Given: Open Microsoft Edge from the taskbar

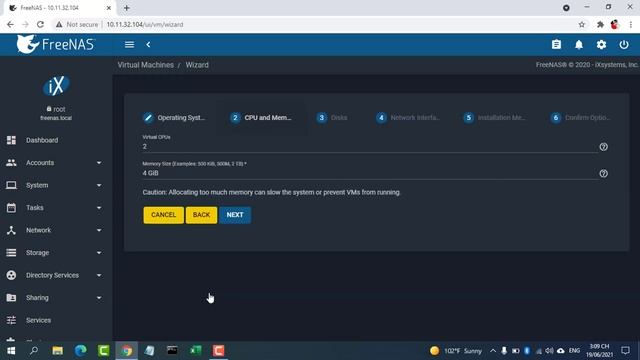Looking at the screenshot, I should click(80, 351).
